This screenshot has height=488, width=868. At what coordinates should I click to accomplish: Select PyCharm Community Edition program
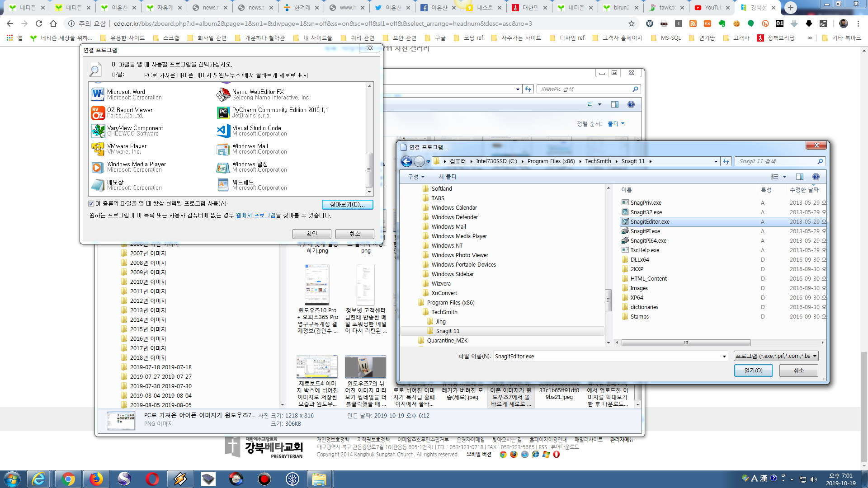pos(273,113)
